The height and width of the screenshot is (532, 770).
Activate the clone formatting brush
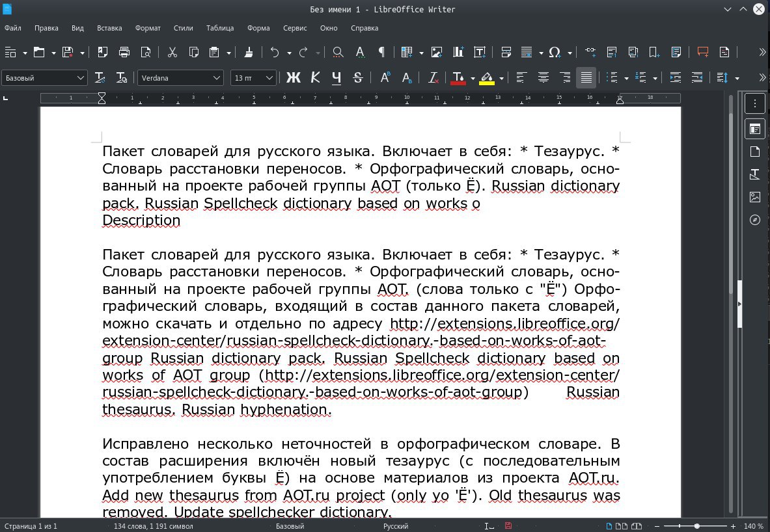click(x=249, y=52)
